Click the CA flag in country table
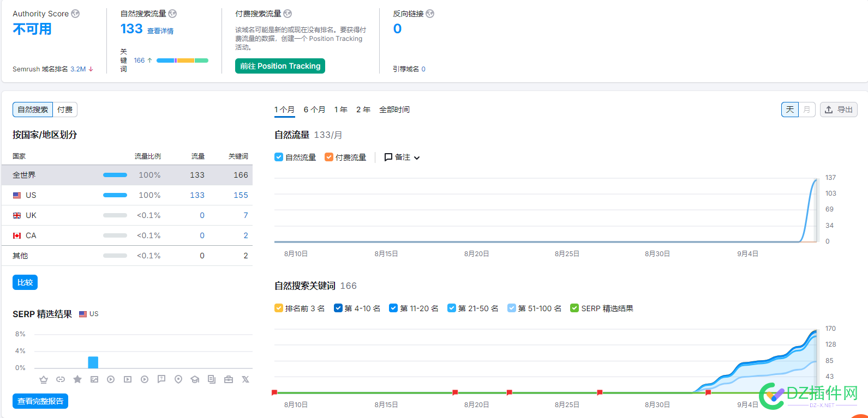The width and height of the screenshot is (868, 418). coord(17,235)
